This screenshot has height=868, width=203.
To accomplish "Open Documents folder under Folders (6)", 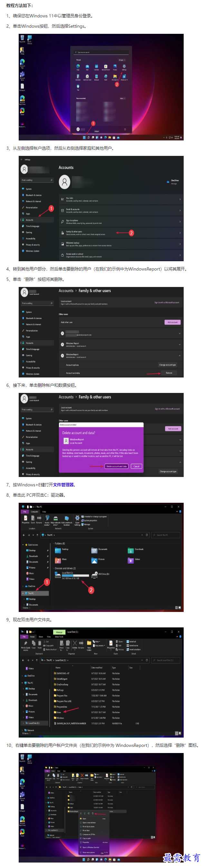I will tap(99, 550).
